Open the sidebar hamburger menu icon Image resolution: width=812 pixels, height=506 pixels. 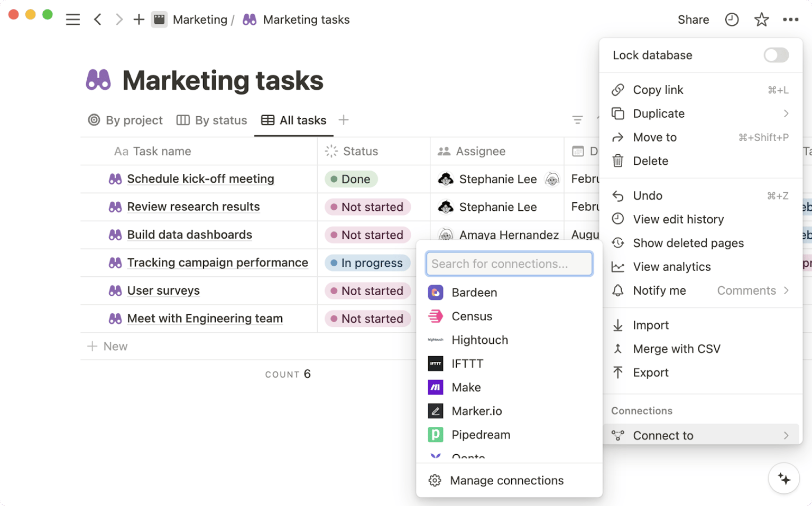72,19
